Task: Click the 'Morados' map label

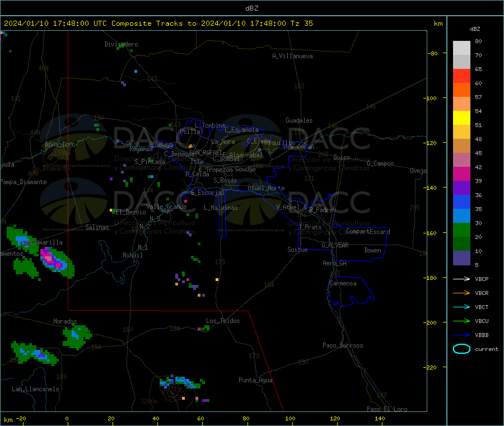Action: [x=65, y=321]
